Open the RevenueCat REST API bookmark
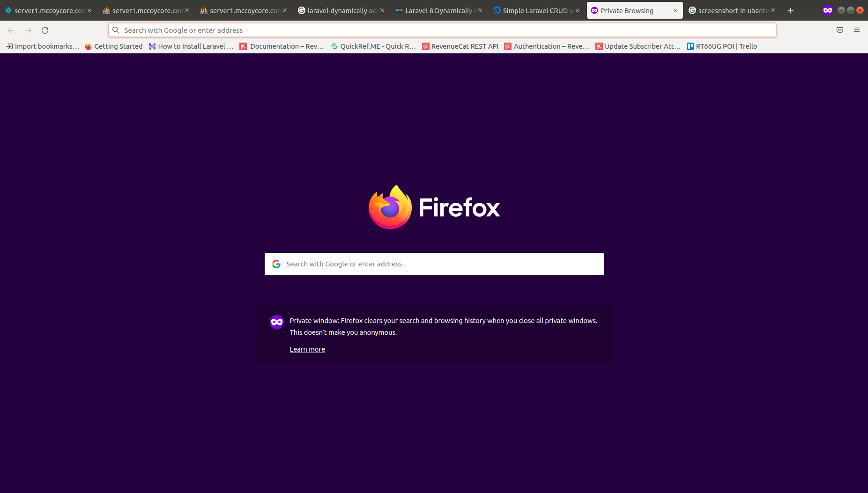Screen dimensions: 868x493 tap(460, 46)
